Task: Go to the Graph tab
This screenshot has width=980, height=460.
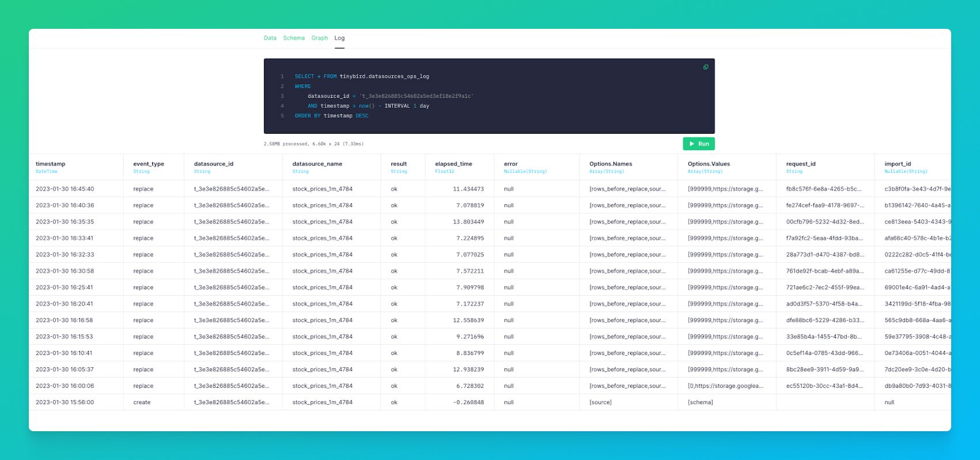Action: [x=319, y=38]
